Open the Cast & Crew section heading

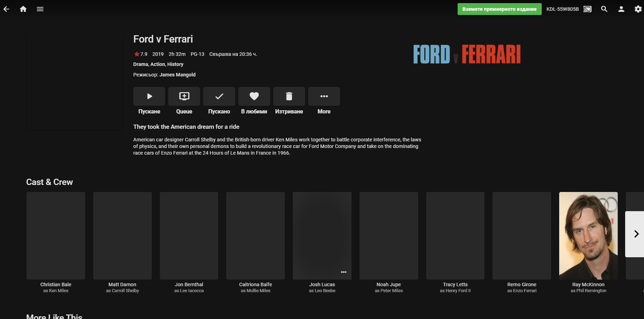[x=49, y=182]
